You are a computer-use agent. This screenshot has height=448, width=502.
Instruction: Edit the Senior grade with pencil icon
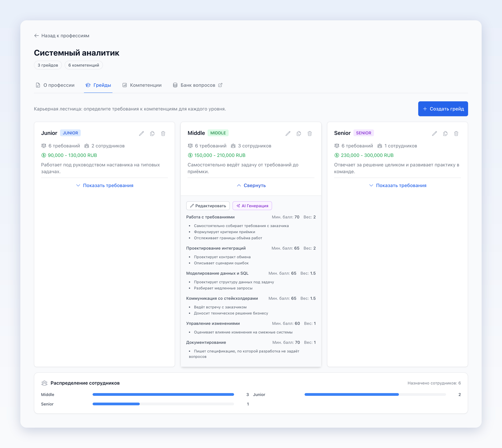coord(435,133)
